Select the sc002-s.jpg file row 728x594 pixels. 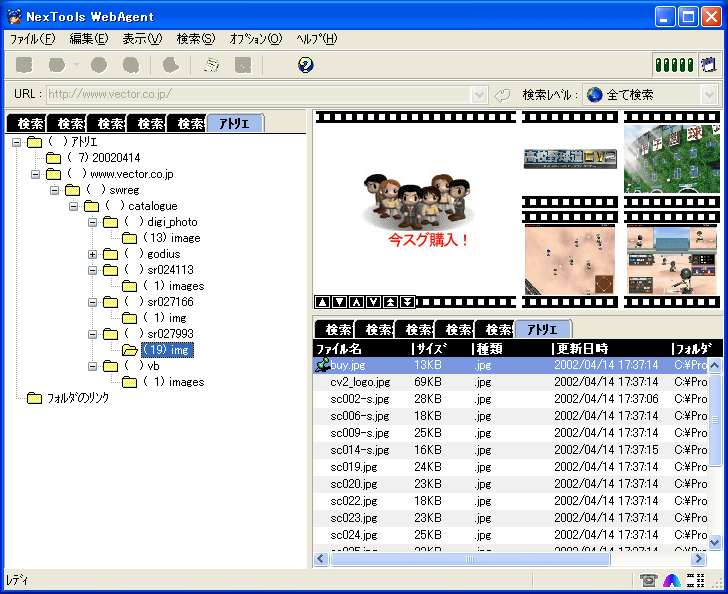pos(511,399)
